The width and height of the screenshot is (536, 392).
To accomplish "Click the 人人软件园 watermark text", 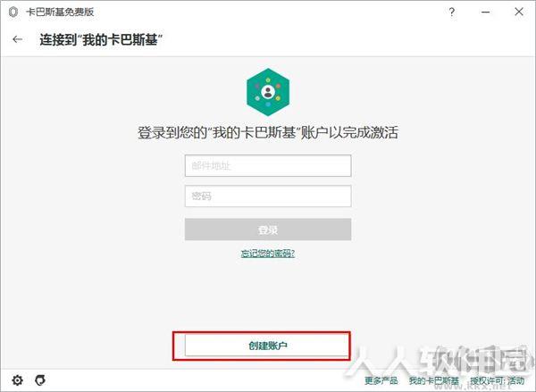I will pos(441,363).
